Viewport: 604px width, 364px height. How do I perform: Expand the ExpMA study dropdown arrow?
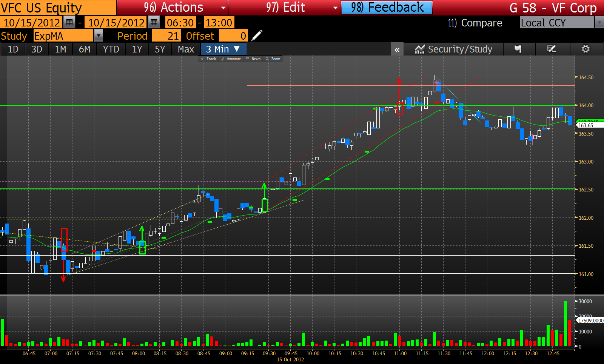click(x=98, y=36)
